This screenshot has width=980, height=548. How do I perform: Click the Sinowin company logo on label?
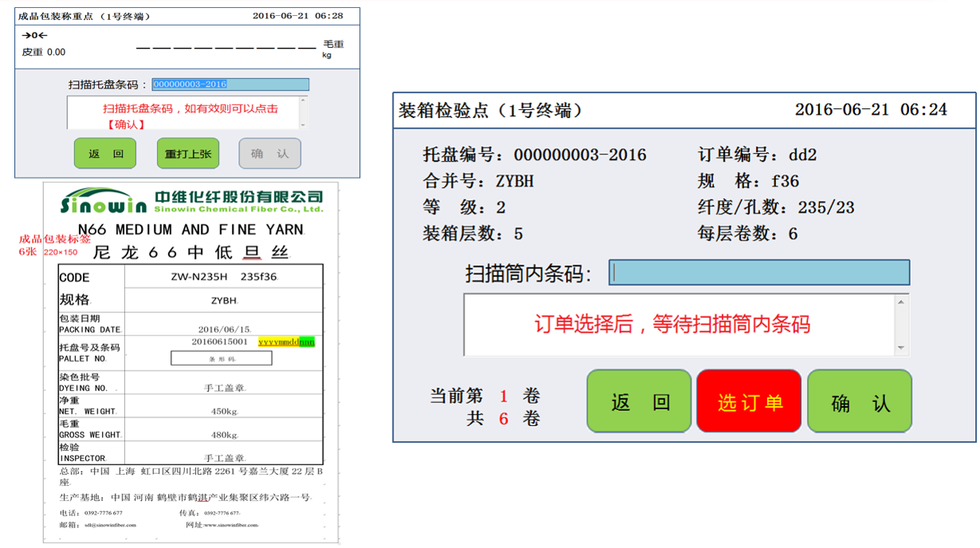[191, 201]
